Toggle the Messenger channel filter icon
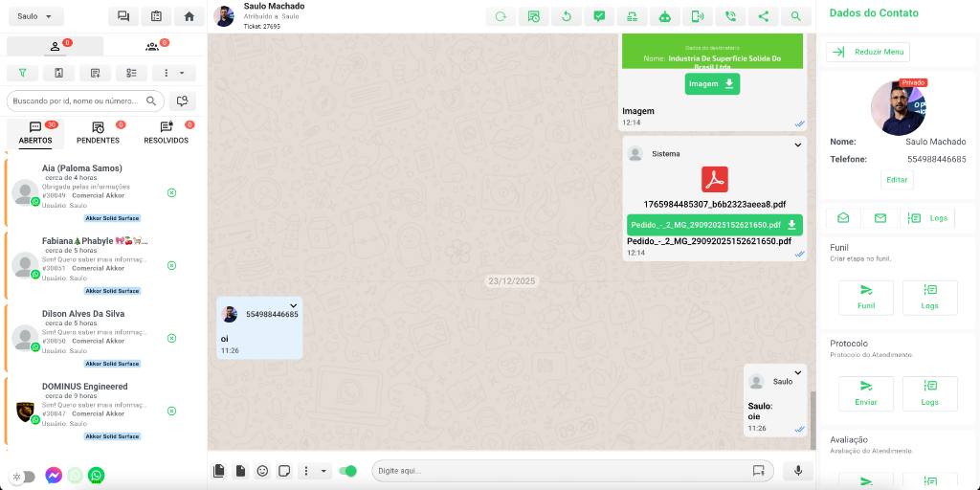 (54, 475)
